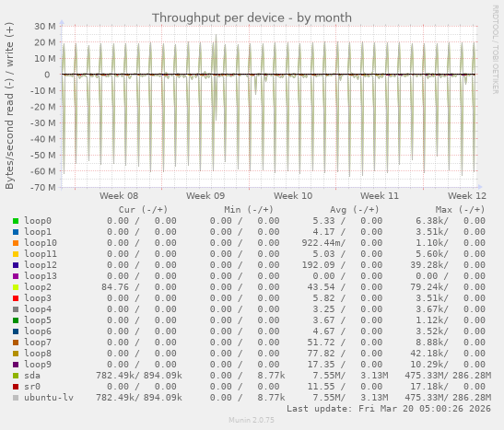Click the loop10 orange color swatch
This screenshot has width=504, height=430.
tap(16, 243)
